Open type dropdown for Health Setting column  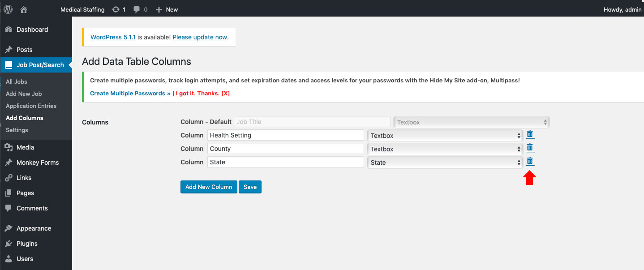tap(445, 135)
